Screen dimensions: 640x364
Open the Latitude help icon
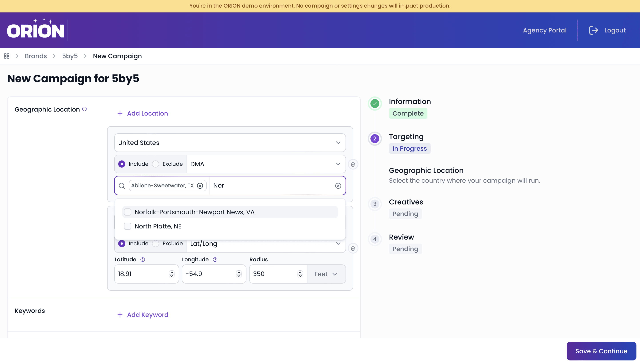pyautogui.click(x=142, y=260)
